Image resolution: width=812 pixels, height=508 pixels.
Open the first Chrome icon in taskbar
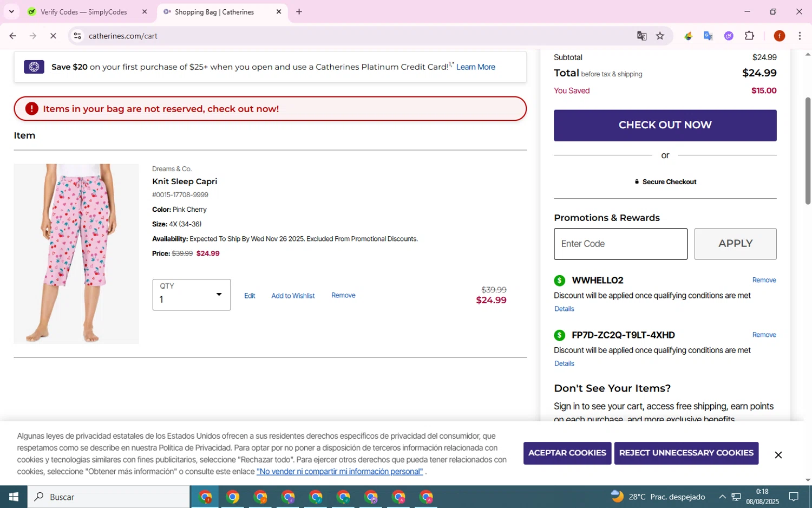pos(205,497)
